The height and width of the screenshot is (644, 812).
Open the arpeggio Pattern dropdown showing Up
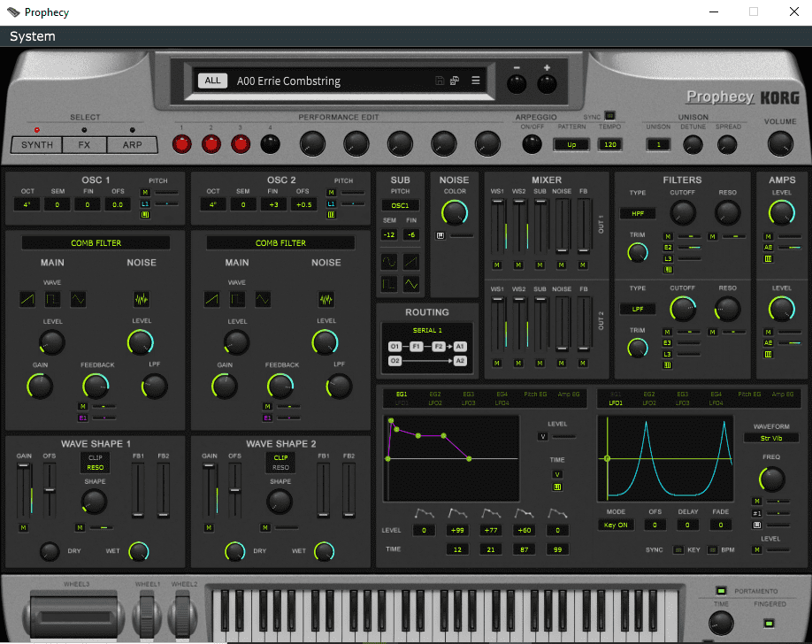(x=571, y=144)
